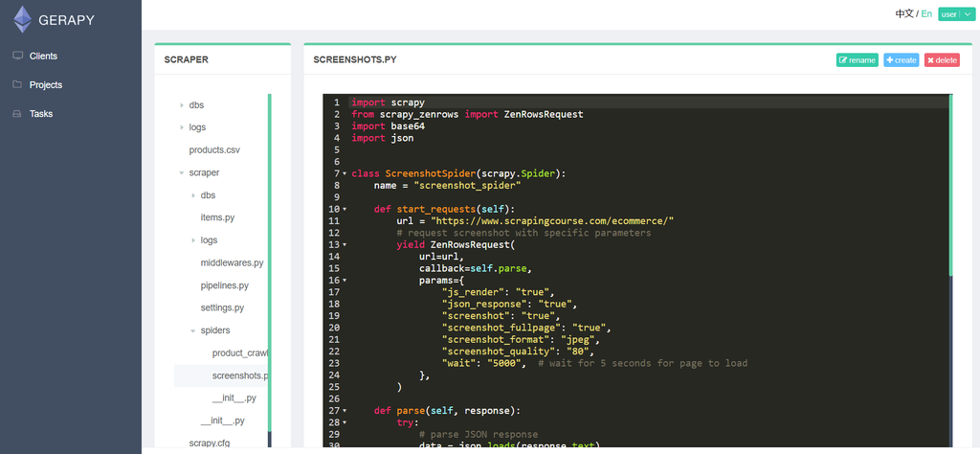Screen dimensions: 980x454
Task: Open pipelines.py in the file tree
Action: (224, 285)
